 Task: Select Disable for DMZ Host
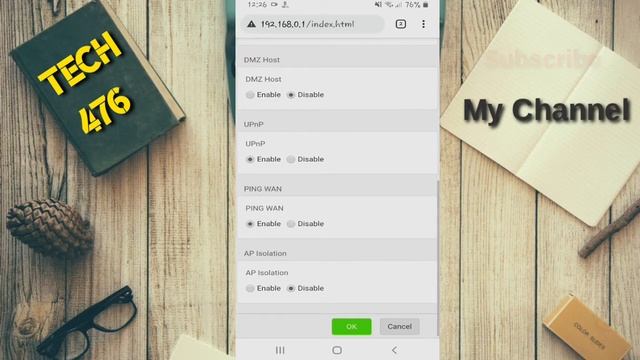pos(291,95)
